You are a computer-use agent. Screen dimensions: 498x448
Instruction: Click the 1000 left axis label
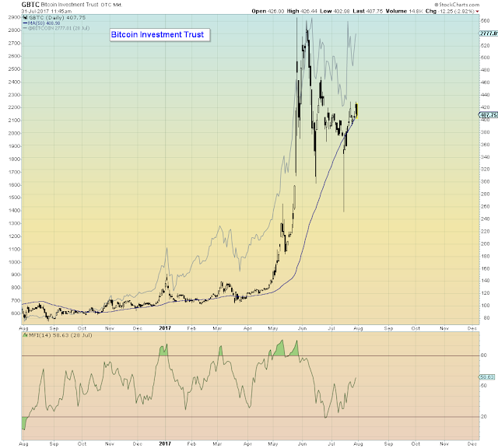pyautogui.click(x=14, y=262)
